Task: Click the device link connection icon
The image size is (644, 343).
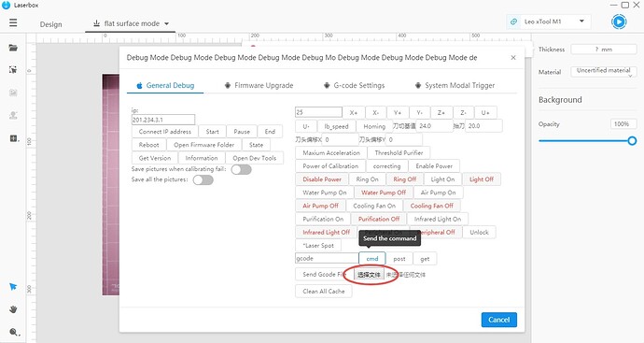Action: (x=513, y=21)
